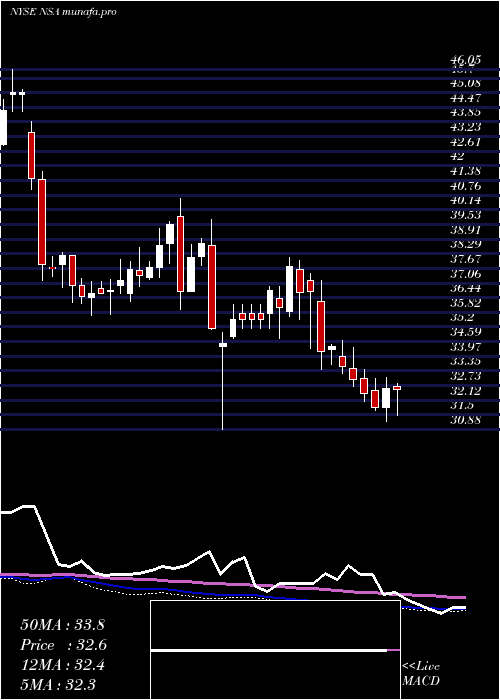Select the 35.2 price axis label
The width and height of the screenshot is (500, 700).
pyautogui.click(x=462, y=317)
